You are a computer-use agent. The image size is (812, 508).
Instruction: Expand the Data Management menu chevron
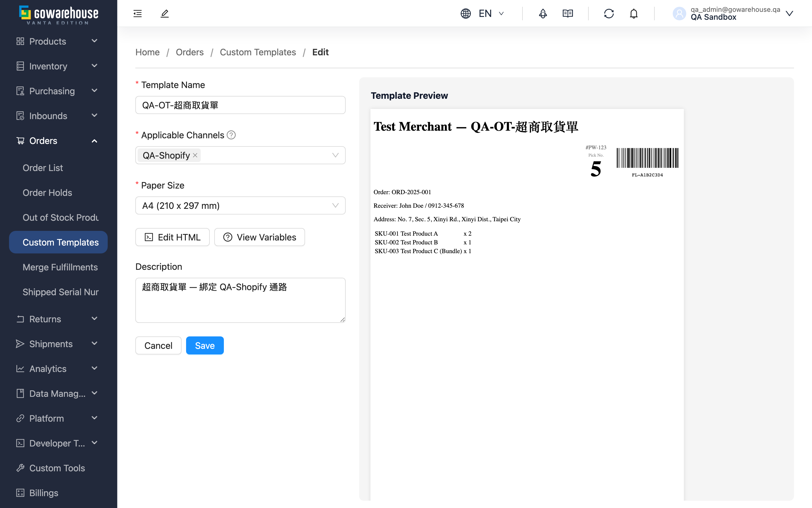[x=95, y=393]
